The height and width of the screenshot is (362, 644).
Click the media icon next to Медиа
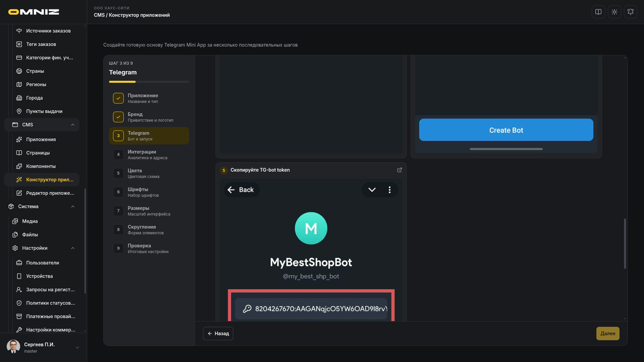click(15, 221)
